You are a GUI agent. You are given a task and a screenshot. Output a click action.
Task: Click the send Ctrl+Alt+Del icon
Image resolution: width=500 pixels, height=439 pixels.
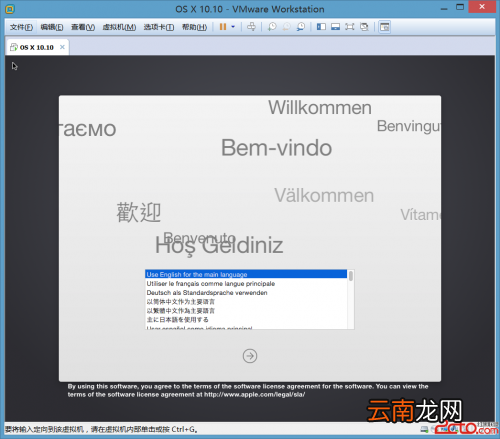click(251, 27)
